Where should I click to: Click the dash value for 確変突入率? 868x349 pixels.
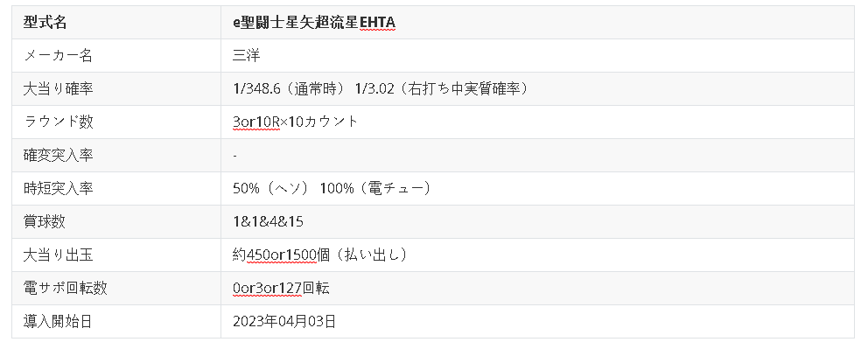pos(235,156)
